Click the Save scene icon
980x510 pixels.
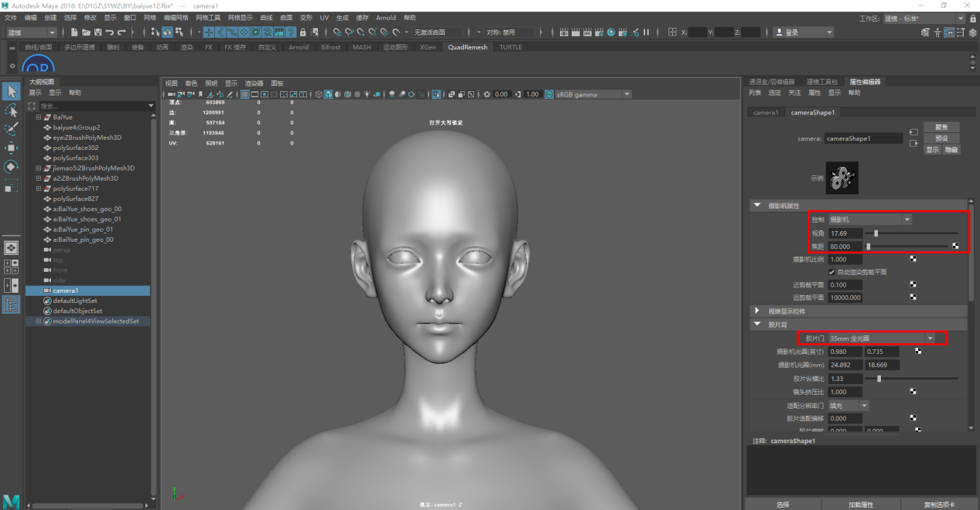(x=97, y=32)
